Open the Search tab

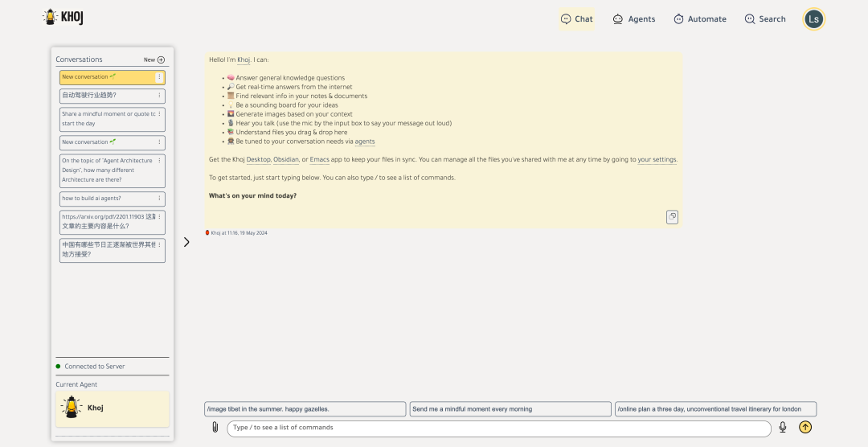click(765, 18)
